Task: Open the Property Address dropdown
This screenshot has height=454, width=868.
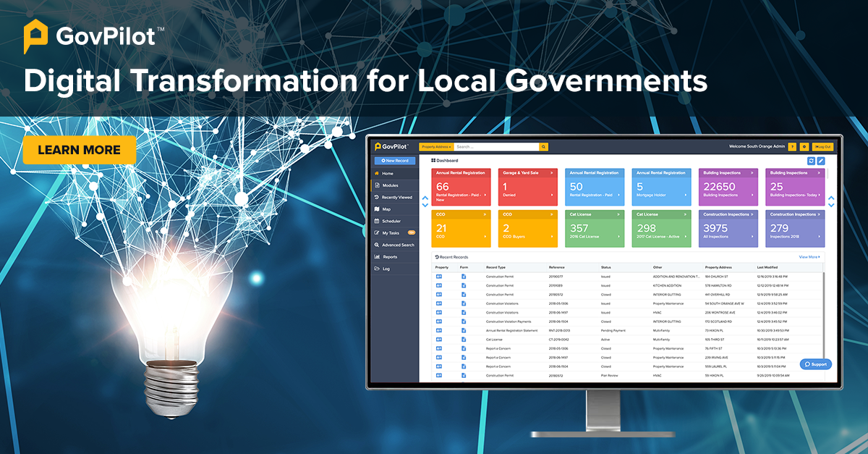Action: click(436, 146)
